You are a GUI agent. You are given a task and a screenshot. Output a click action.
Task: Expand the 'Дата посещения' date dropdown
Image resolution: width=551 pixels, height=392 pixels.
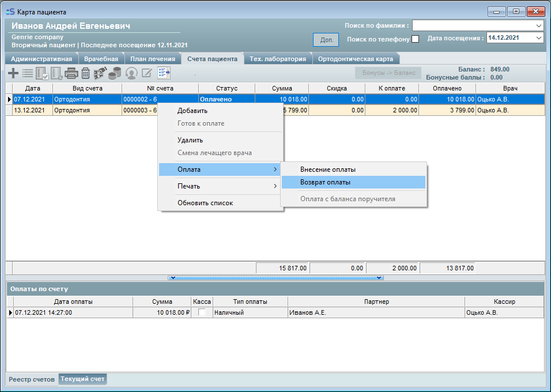click(x=539, y=38)
